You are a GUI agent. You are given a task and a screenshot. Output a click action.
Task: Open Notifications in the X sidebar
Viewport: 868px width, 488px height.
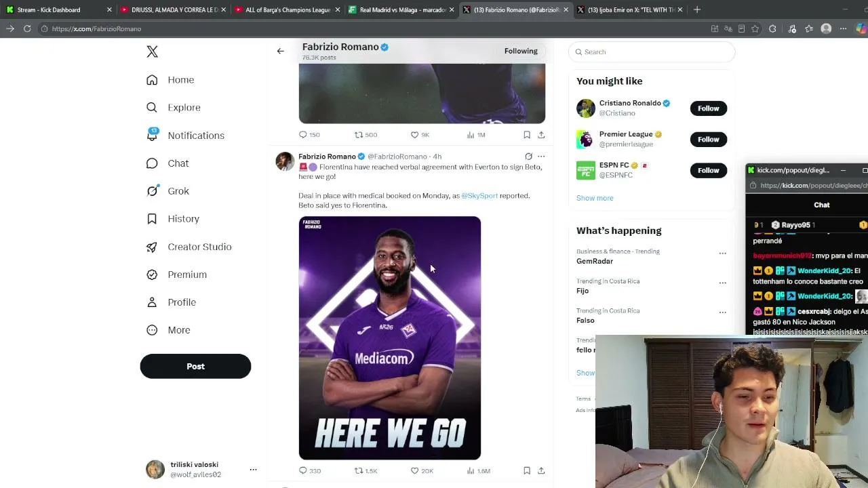[x=185, y=136]
